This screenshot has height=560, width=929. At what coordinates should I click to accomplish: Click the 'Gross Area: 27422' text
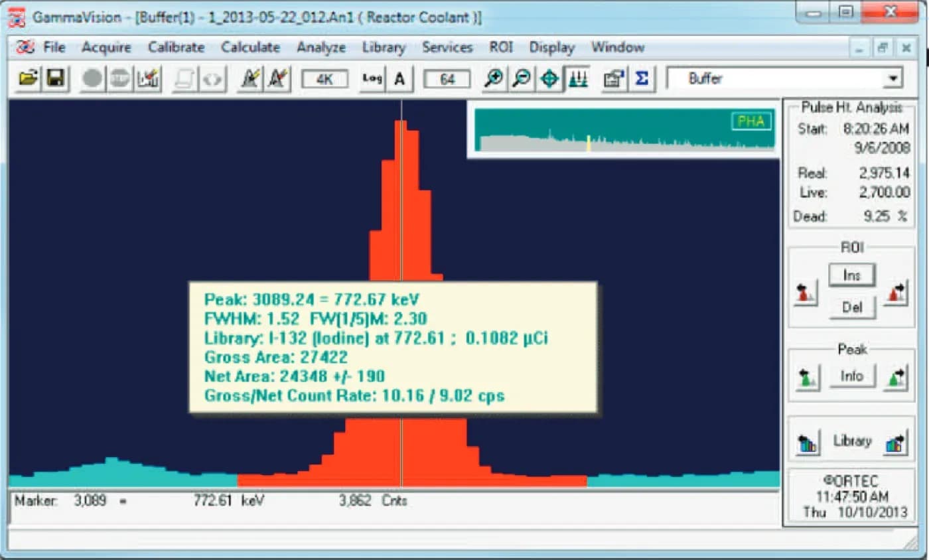click(276, 357)
